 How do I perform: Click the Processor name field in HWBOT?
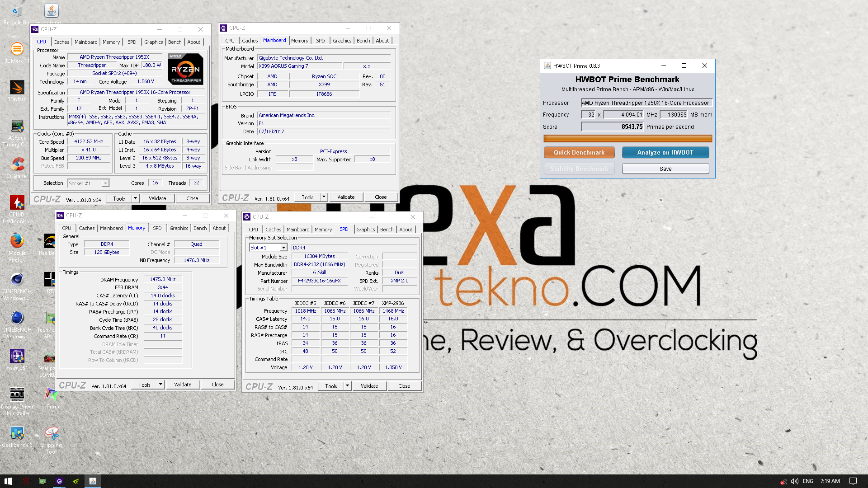pos(646,103)
